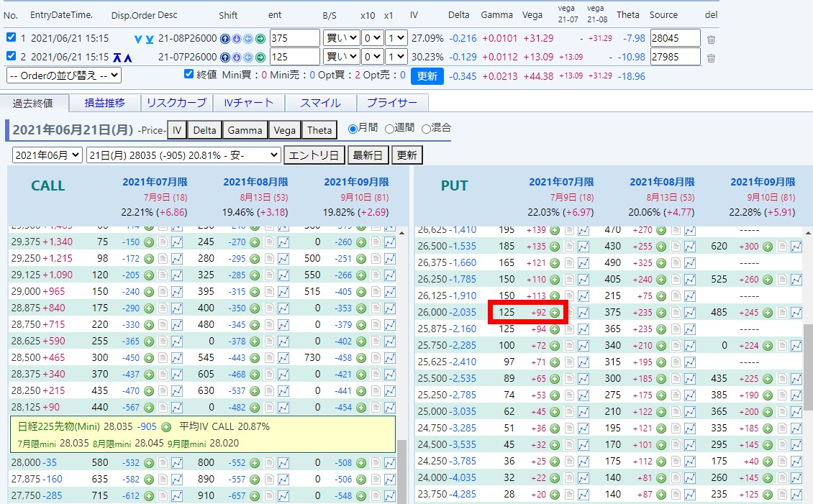
Task: Move order 1 down one position
Action: tap(138, 39)
